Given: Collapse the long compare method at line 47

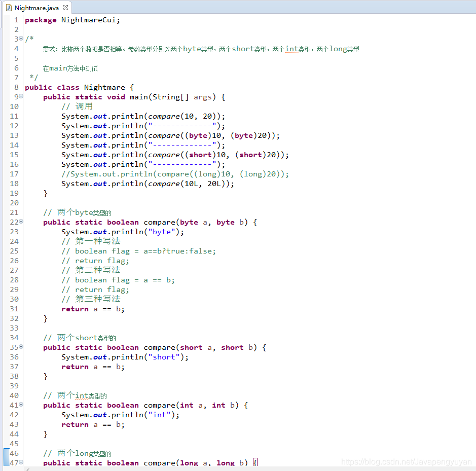Looking at the screenshot, I should pyautogui.click(x=21, y=462).
